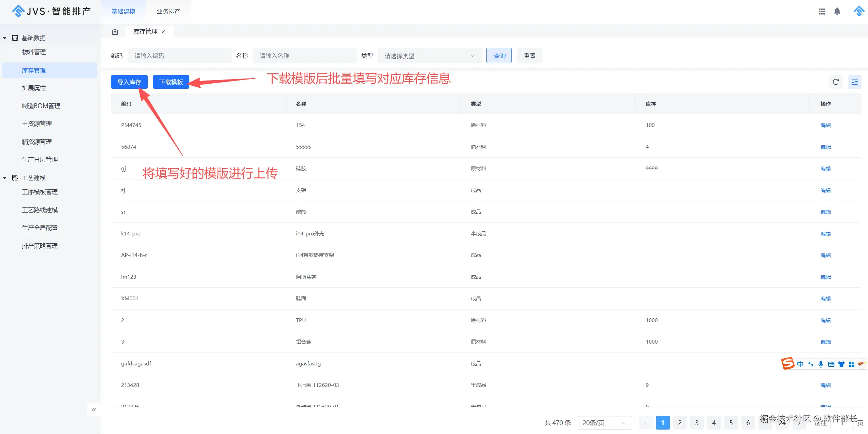Screen dimensions: 868x434
Task: Switch to the 业务排产 tab
Action: point(168,11)
